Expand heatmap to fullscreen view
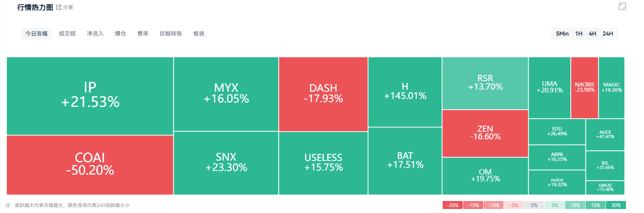This screenshot has height=213, width=644. click(622, 6)
